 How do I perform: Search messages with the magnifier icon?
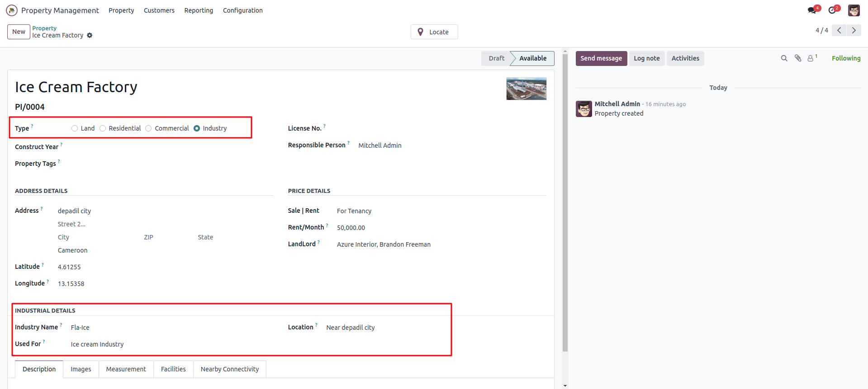(x=784, y=58)
